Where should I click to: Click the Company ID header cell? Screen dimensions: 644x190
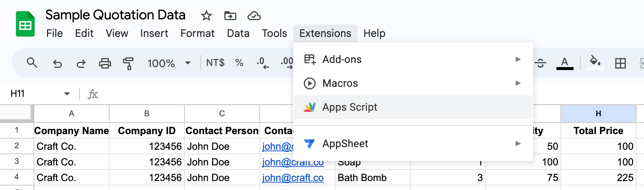[147, 131]
